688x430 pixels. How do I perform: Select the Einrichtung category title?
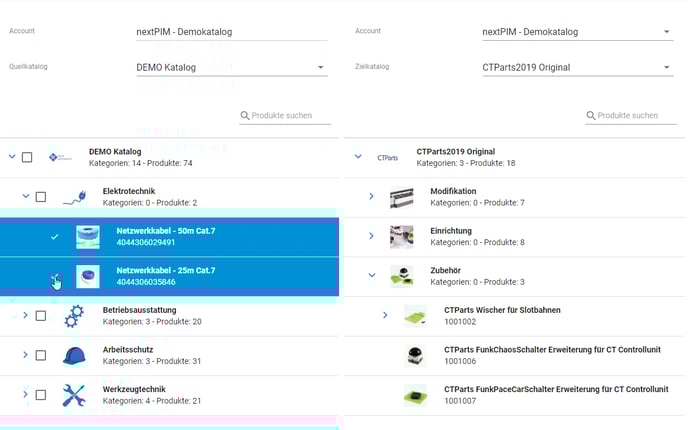(x=451, y=231)
